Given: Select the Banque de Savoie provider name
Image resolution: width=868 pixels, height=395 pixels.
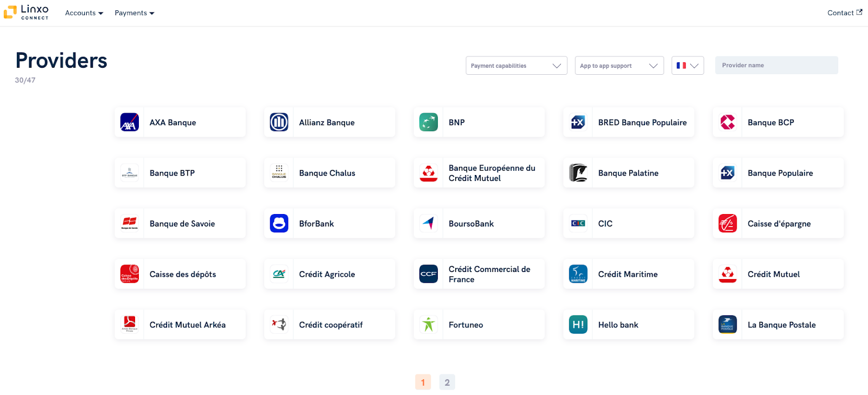Looking at the screenshot, I should (x=182, y=223).
